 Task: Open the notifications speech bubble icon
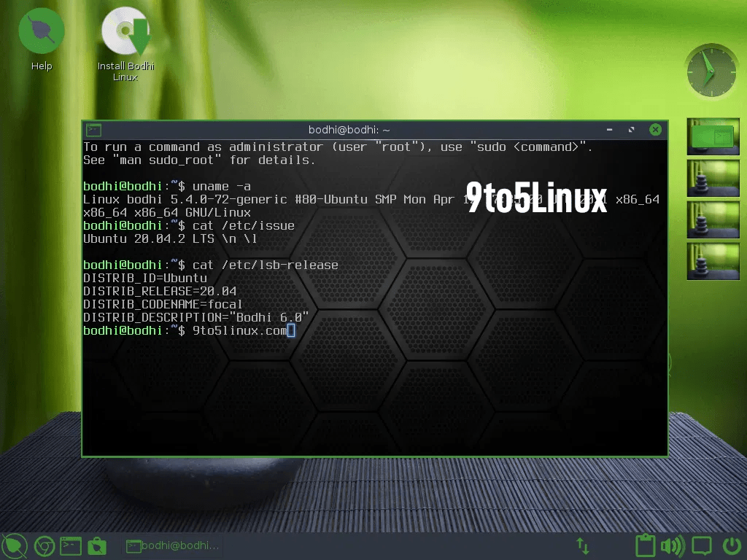pyautogui.click(x=702, y=545)
